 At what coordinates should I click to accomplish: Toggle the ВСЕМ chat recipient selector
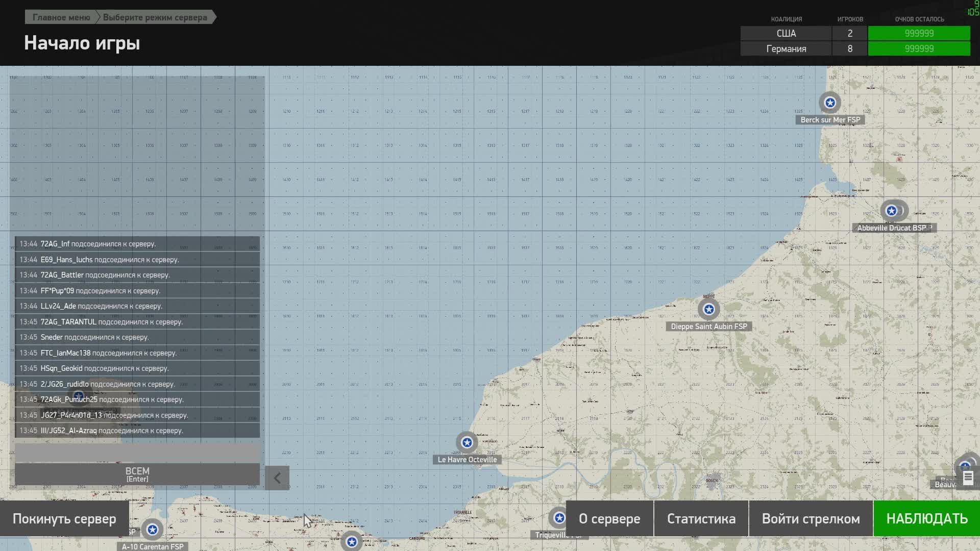pos(137,474)
